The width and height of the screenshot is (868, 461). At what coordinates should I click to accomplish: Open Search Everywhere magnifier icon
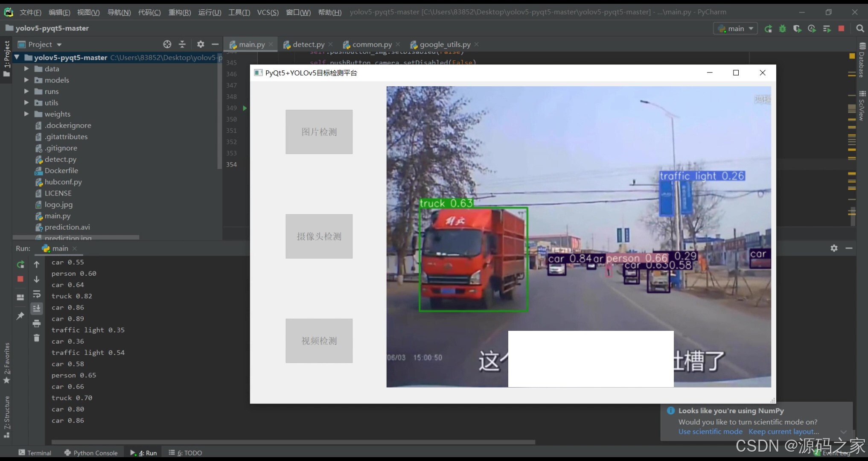tap(860, 29)
